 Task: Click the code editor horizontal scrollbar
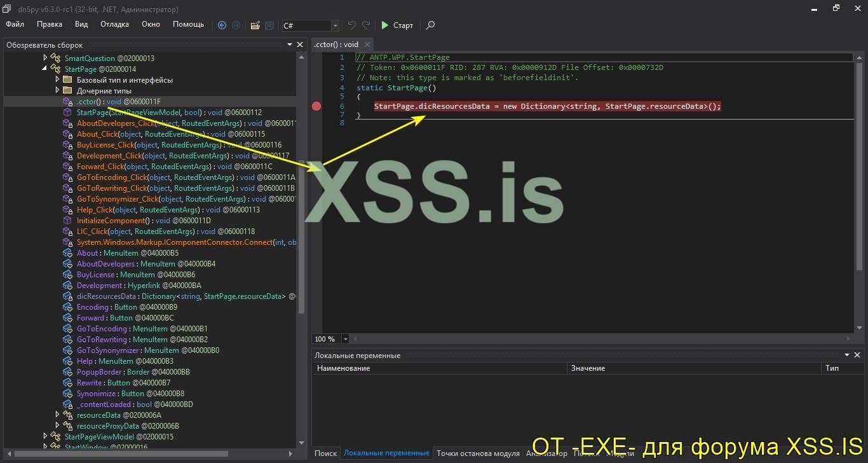(x=604, y=339)
